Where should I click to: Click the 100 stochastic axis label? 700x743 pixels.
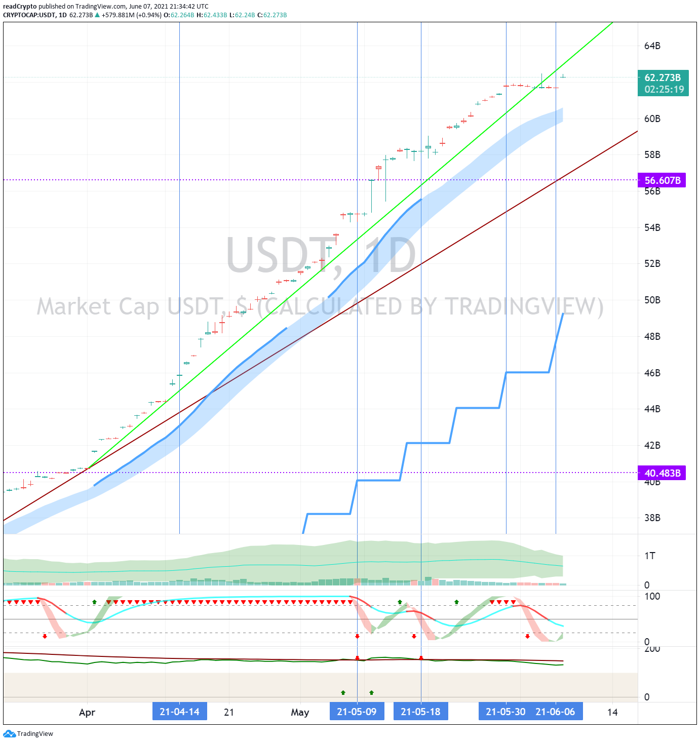coord(652,596)
